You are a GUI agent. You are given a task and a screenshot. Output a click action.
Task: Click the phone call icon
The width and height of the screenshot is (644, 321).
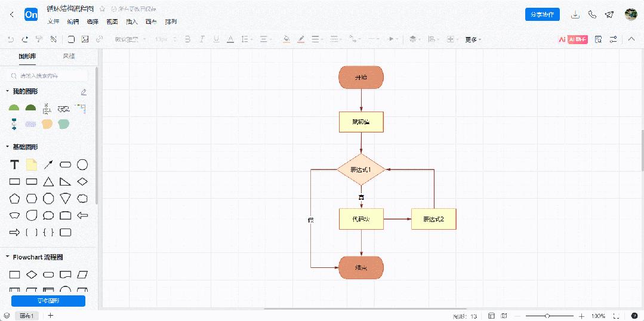tap(592, 14)
